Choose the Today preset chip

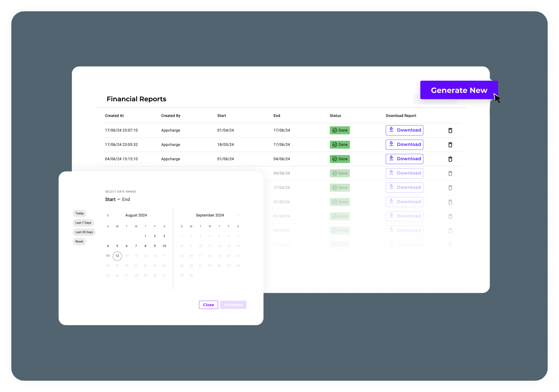coord(79,213)
